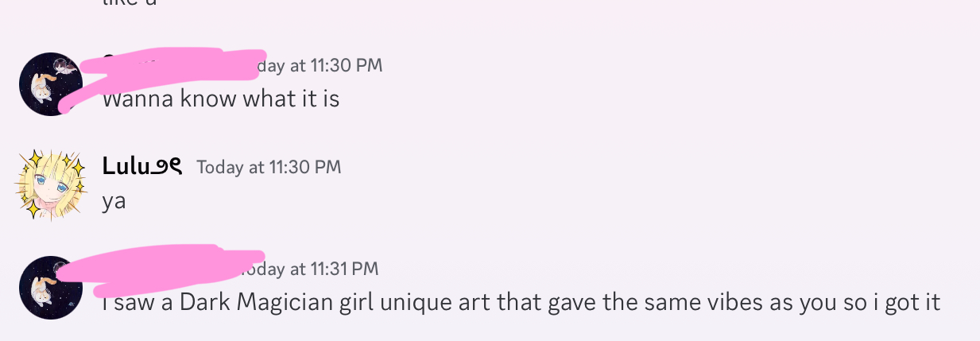
Task: Select the "Wanna know what it is" message
Action: (x=221, y=99)
